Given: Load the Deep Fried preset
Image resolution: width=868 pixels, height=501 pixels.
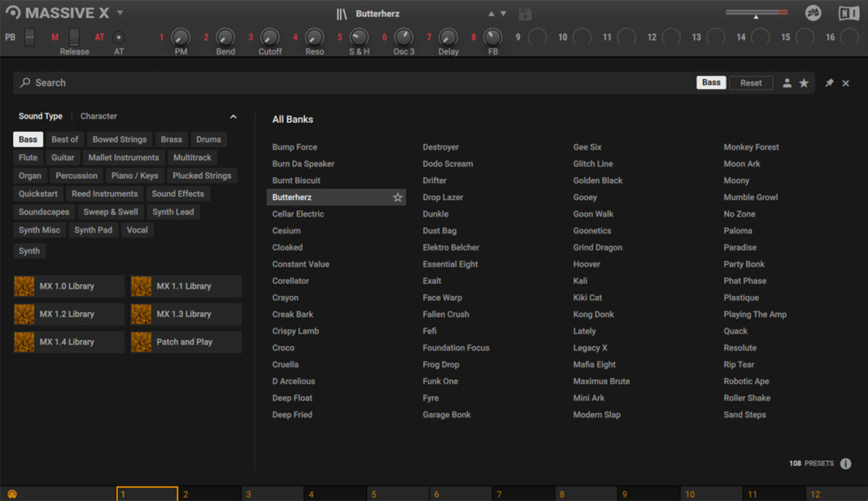Looking at the screenshot, I should click(x=292, y=415).
